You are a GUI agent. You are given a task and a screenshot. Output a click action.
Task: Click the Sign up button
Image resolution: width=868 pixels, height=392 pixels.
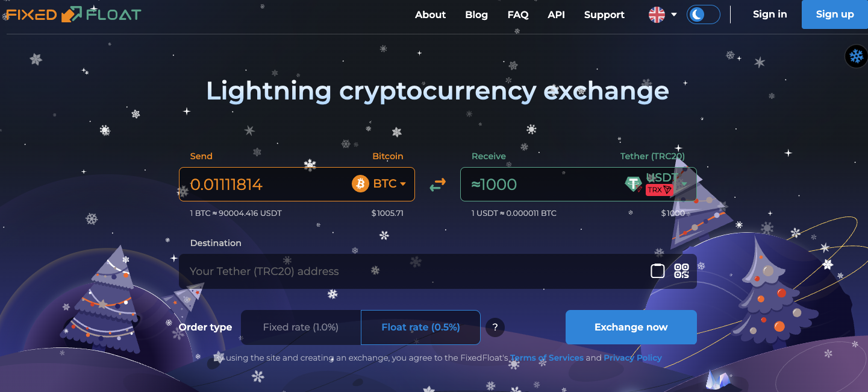834,14
